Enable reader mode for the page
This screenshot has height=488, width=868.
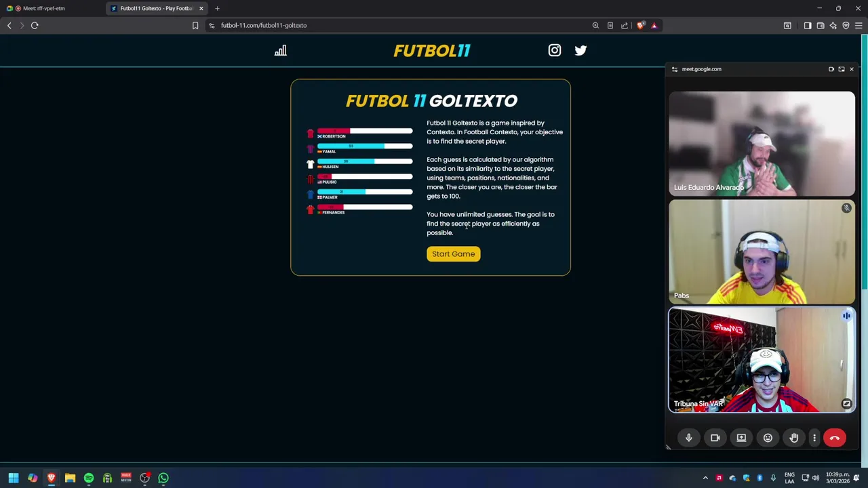pyautogui.click(x=610, y=26)
